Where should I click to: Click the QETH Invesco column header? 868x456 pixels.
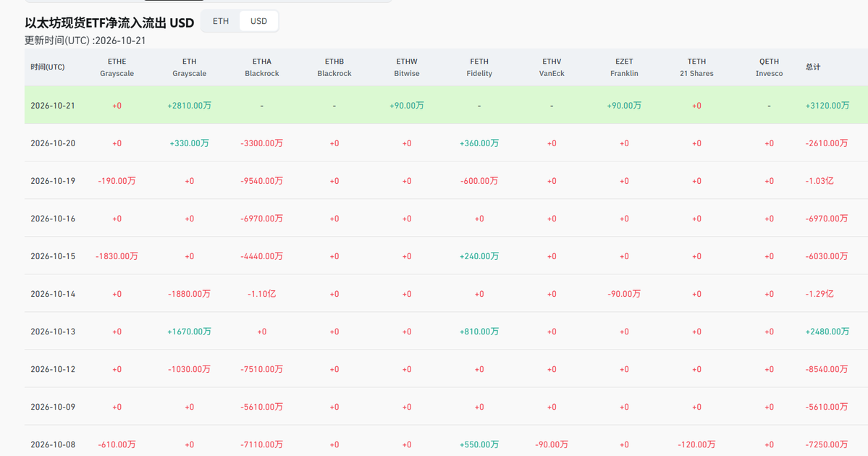[x=769, y=67]
